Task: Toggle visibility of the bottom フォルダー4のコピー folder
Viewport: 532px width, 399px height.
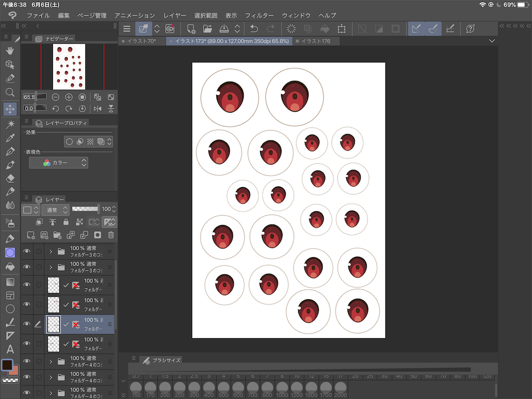Action: point(27,393)
